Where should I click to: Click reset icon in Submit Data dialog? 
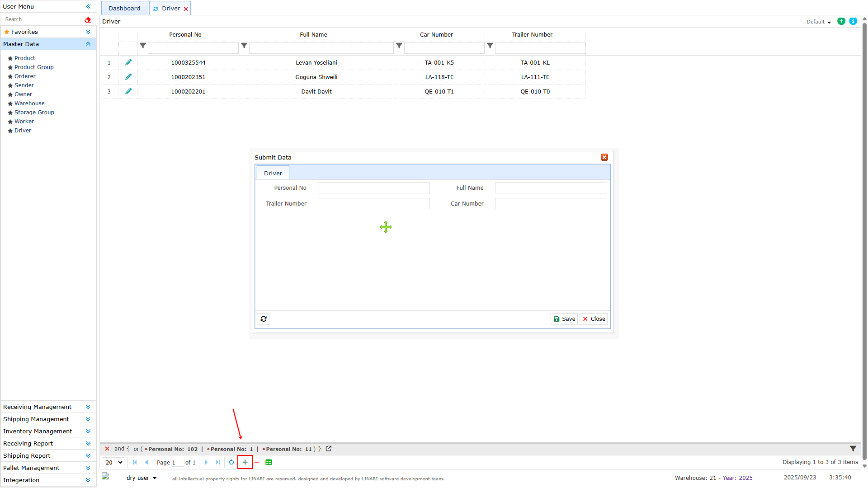tap(264, 319)
